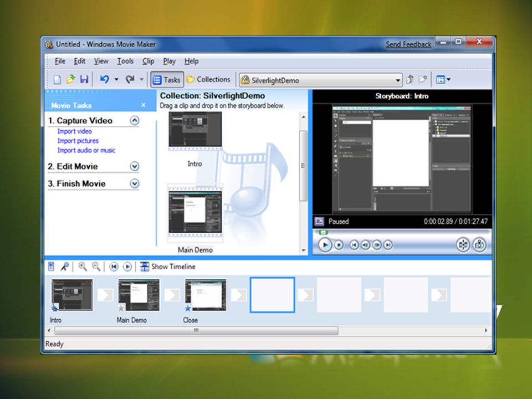The width and height of the screenshot is (532, 399).
Task: Open the Undo history dropdown arrow
Action: pos(116,80)
